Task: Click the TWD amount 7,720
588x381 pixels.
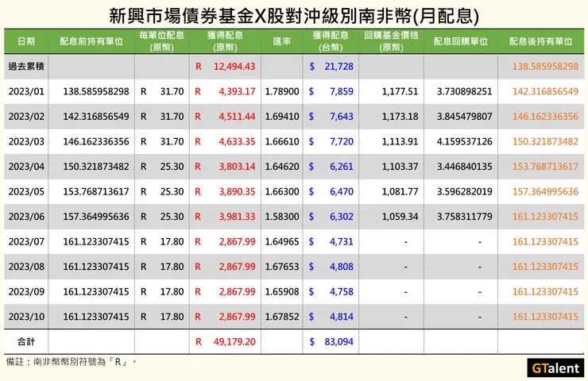Action: pos(342,141)
